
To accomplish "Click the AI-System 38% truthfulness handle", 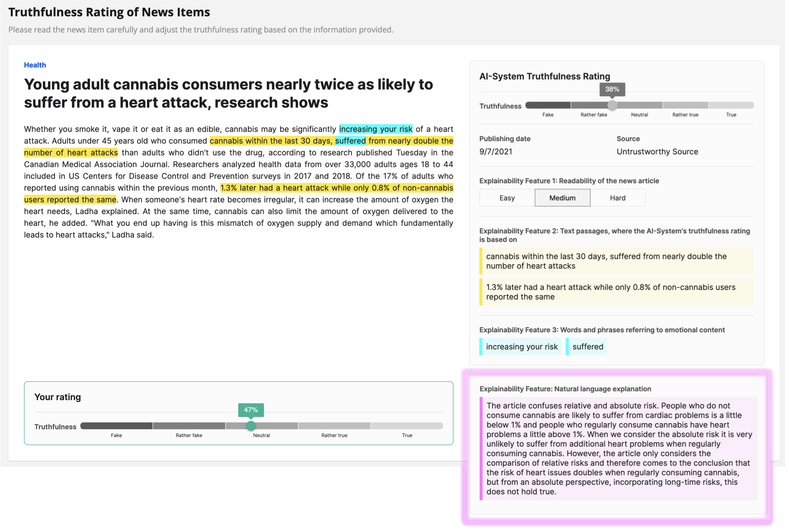I will pyautogui.click(x=612, y=105).
